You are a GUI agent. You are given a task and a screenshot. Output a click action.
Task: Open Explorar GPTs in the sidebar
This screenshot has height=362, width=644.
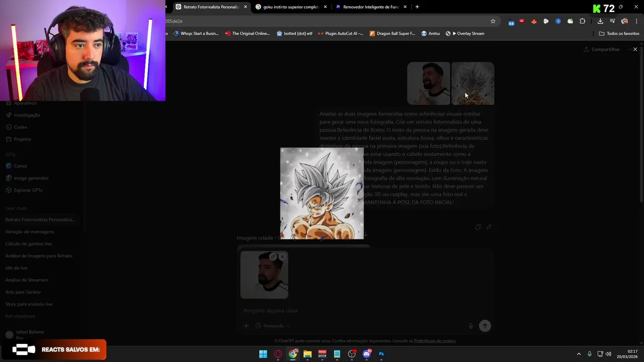(28, 190)
